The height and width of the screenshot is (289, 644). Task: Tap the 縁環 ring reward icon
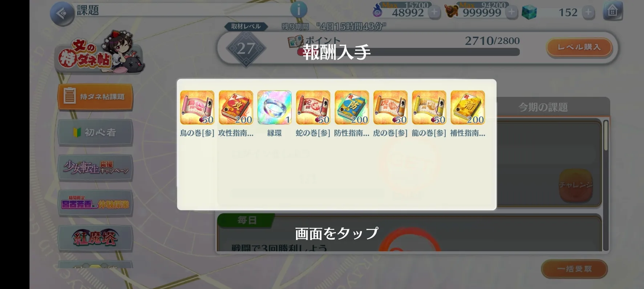(x=275, y=107)
